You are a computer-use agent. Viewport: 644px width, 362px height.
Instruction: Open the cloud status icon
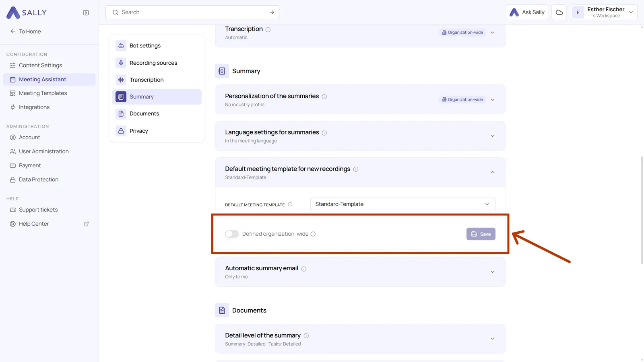tap(559, 12)
